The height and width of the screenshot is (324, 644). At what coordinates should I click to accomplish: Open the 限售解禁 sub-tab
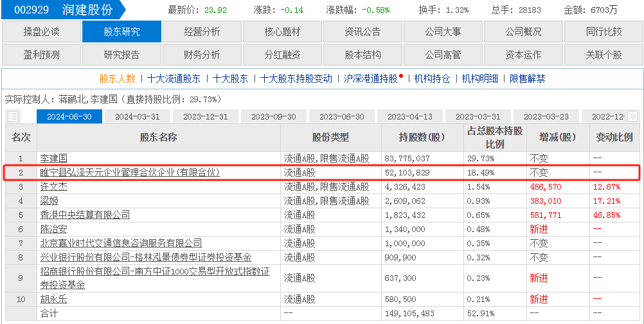pos(527,79)
